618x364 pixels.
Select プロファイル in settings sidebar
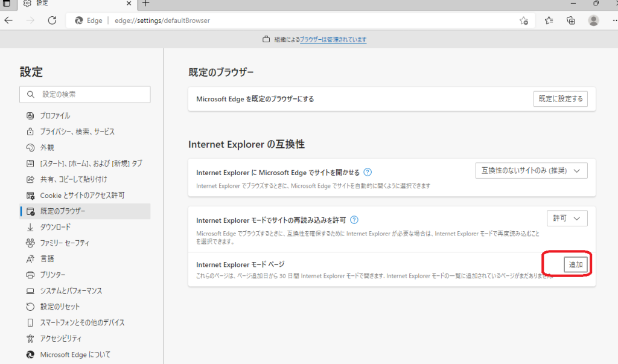[x=55, y=115]
